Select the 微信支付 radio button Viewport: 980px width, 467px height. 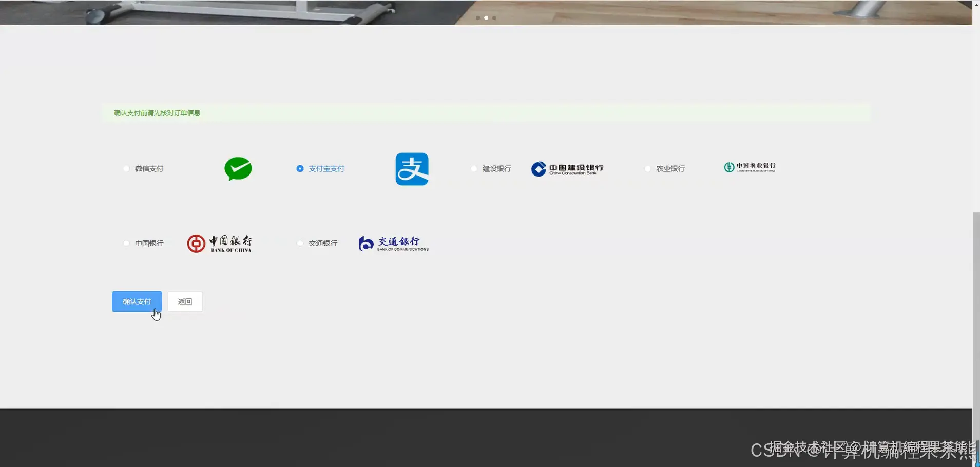(x=125, y=168)
